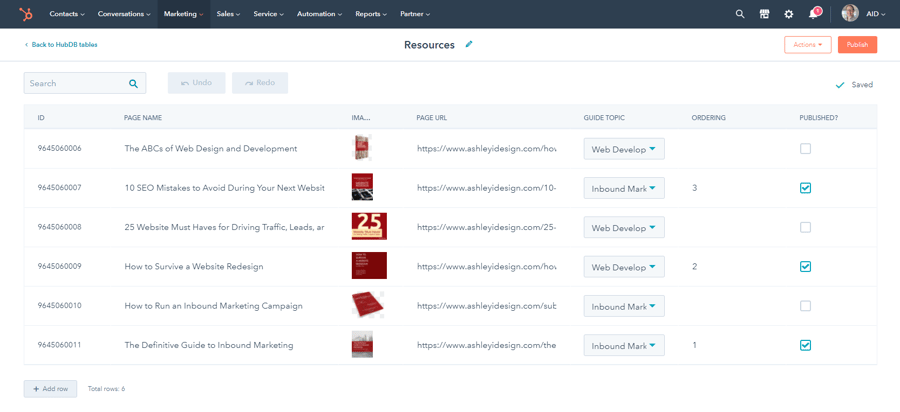Open the Sales menu

tap(228, 14)
